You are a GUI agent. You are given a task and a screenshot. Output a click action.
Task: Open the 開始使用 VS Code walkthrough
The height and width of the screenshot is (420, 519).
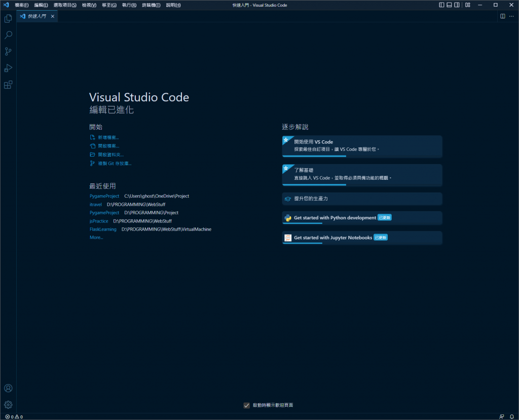point(362,146)
